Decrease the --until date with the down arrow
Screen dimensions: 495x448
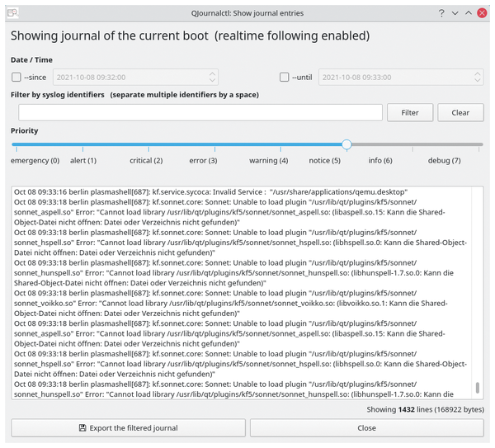(478, 81)
